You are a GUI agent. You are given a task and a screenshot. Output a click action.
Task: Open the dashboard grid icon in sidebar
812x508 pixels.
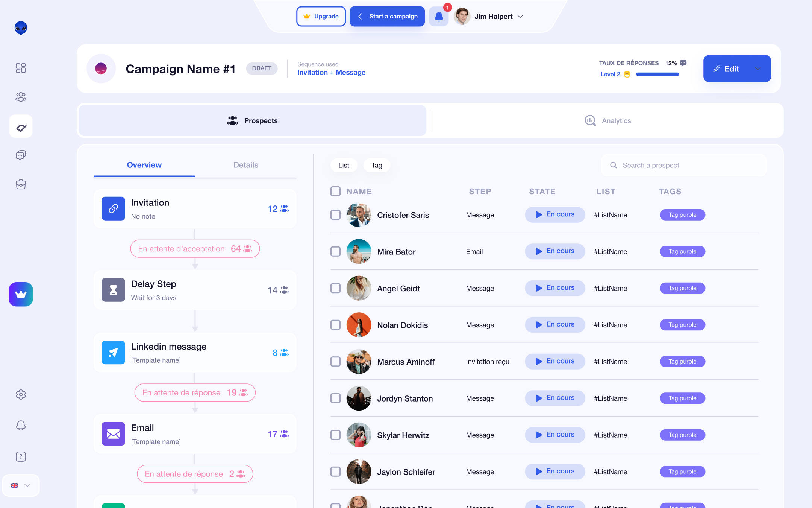point(21,68)
